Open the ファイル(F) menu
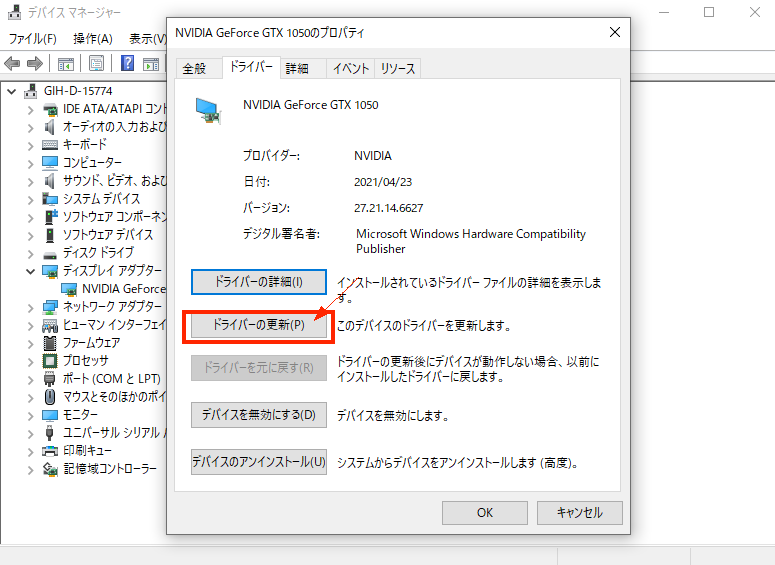Image resolution: width=775 pixels, height=565 pixels. [x=33, y=39]
